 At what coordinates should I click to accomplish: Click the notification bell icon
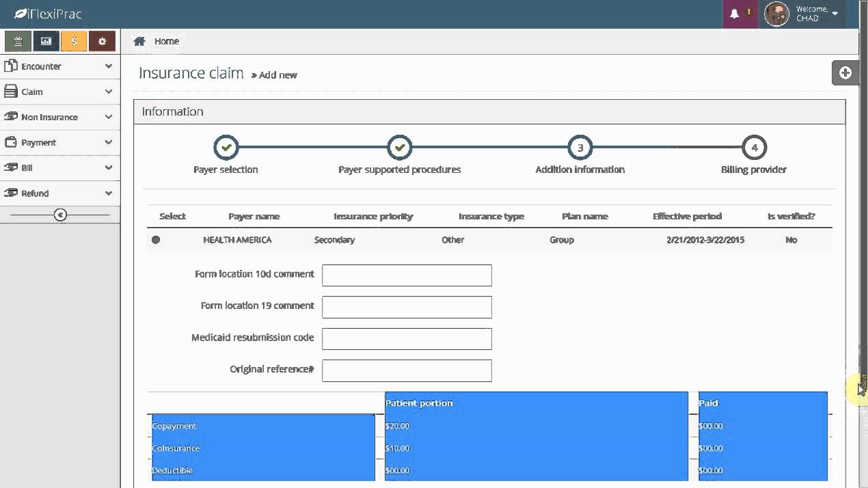735,14
